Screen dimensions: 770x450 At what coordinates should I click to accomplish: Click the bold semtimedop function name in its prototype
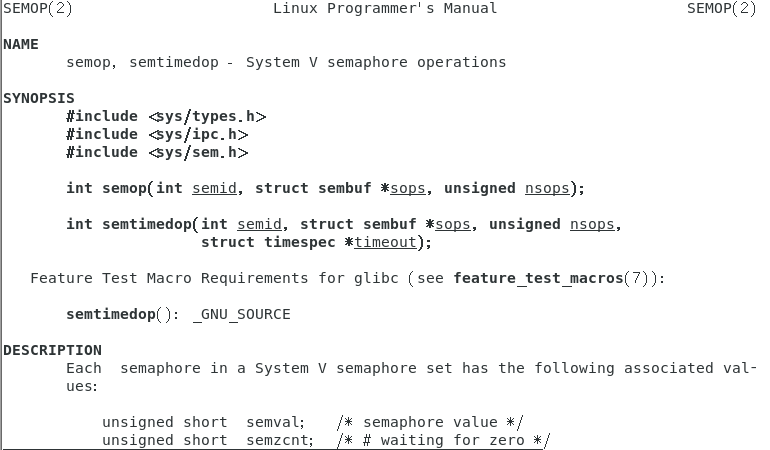click(147, 224)
